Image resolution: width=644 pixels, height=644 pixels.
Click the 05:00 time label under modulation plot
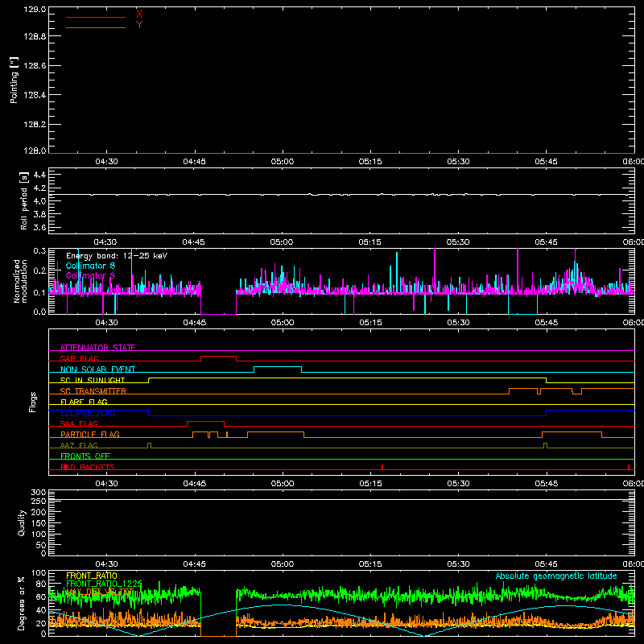283,323
